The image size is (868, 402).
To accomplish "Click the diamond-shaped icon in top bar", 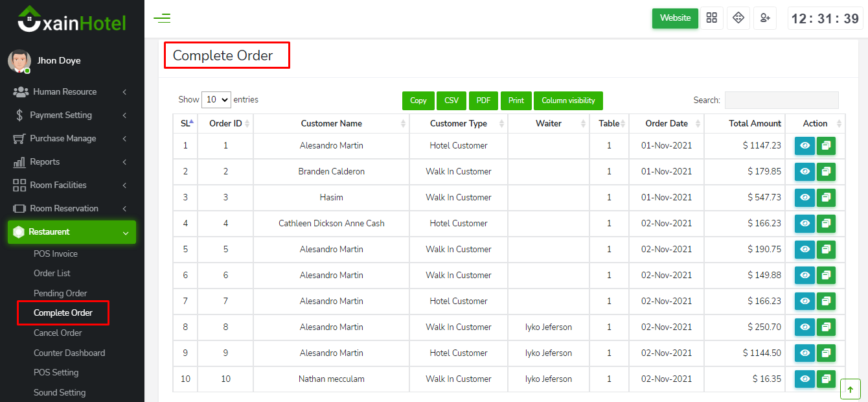I will pos(738,18).
